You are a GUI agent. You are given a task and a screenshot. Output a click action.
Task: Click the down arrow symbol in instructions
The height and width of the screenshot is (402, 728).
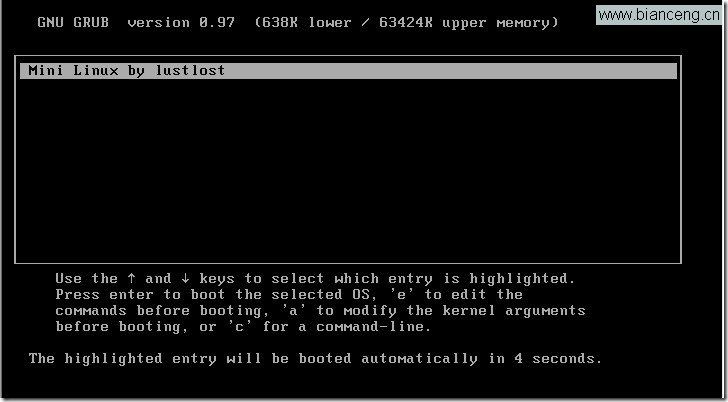pos(185,279)
